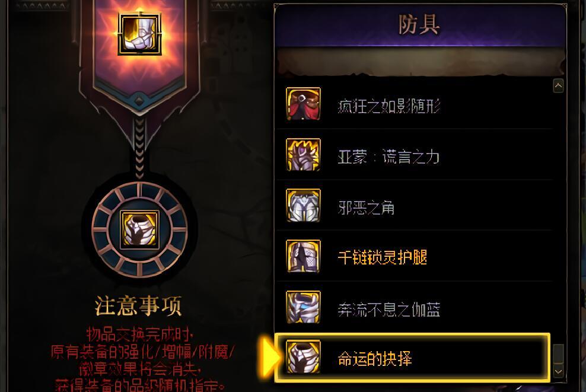586x392 pixels.
Task: Click the 命运的抉择 highlighted item icon
Action: pos(303,357)
